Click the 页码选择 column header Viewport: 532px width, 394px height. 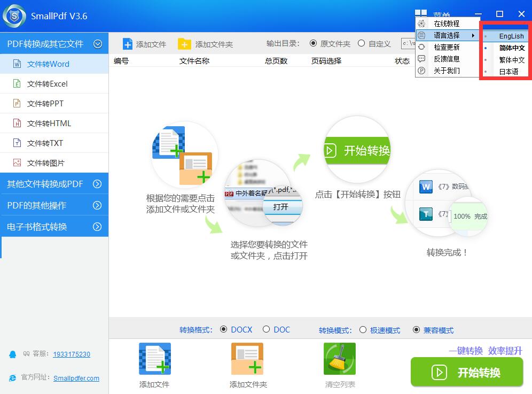click(x=326, y=61)
